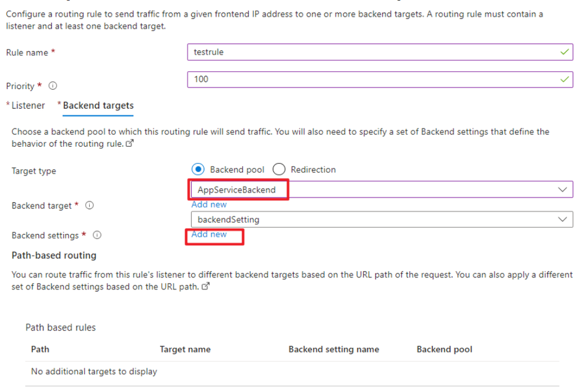Screen dimensions: 579x392
Task: Switch to the Listener tab
Action: pos(28,105)
